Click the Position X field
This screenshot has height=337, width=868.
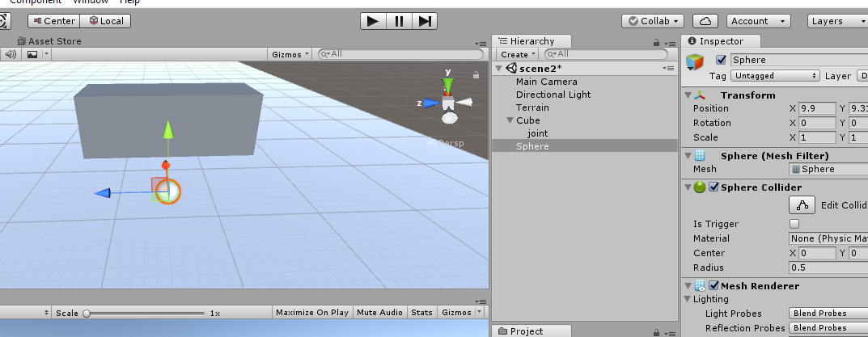tap(817, 108)
